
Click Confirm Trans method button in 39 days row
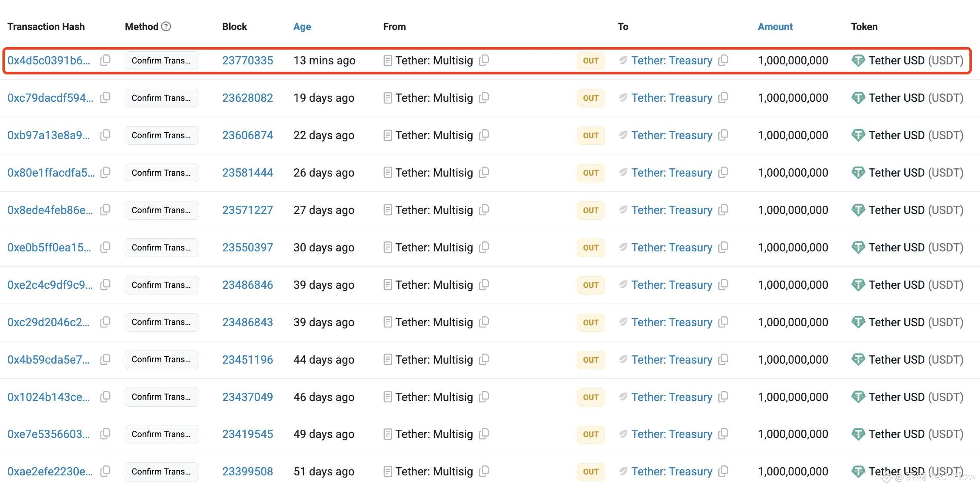pyautogui.click(x=161, y=285)
